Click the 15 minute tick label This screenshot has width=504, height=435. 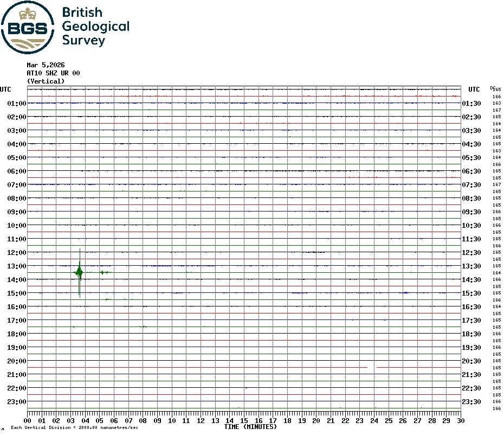(244, 420)
